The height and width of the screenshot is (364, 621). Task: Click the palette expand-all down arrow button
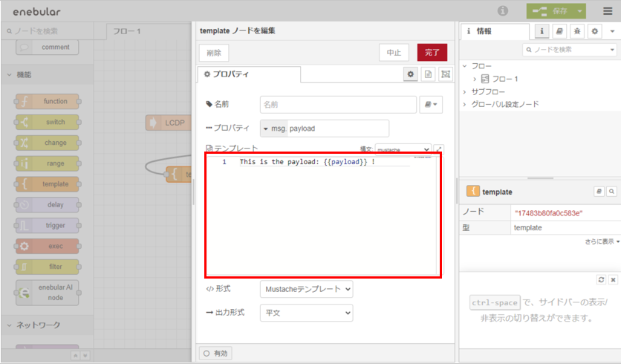point(85,356)
